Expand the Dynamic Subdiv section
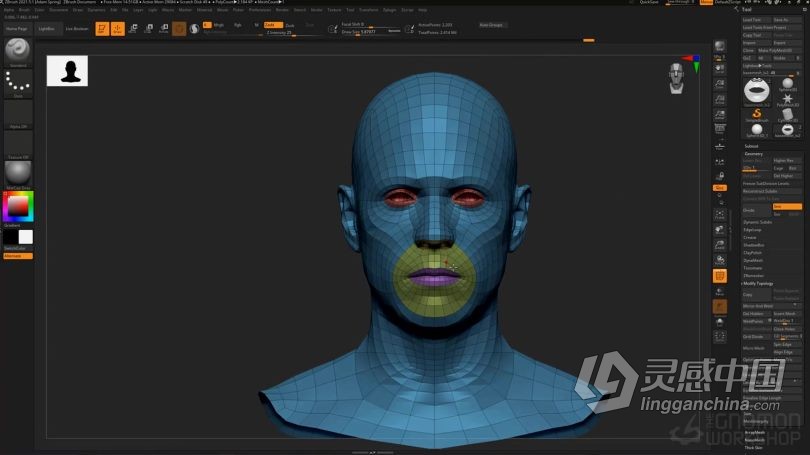This screenshot has width=810, height=455. pyautogui.click(x=757, y=222)
